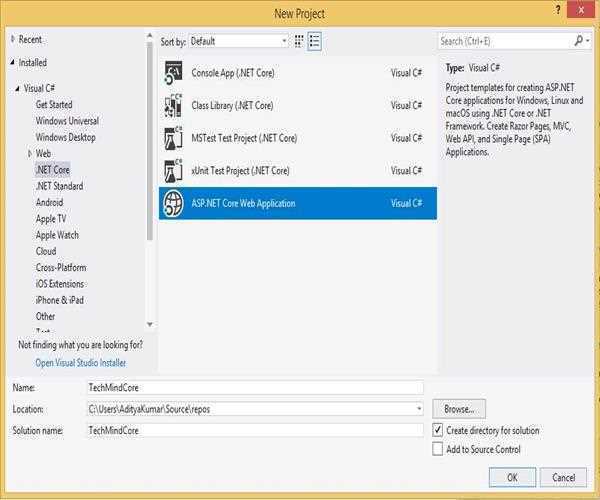Expand the Location path dropdown
The image size is (600, 500).
tap(418, 409)
